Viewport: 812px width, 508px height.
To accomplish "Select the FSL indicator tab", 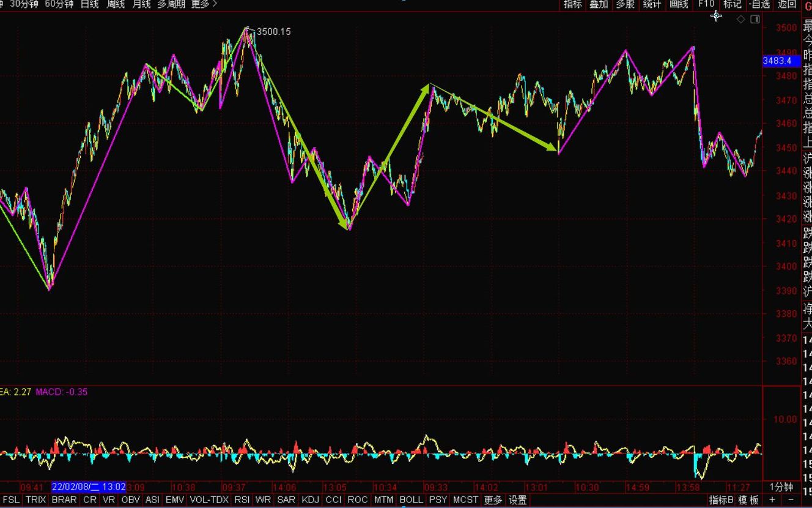I will [11, 500].
